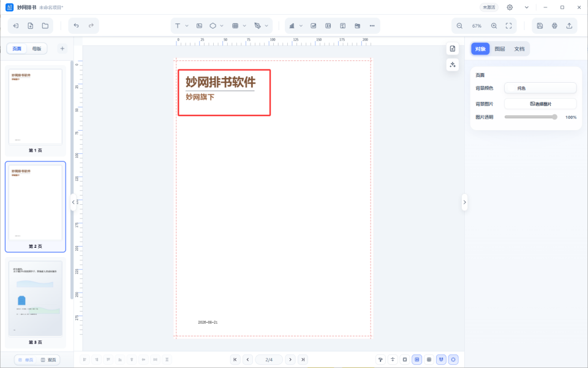Add a new page with plus

coord(62,48)
